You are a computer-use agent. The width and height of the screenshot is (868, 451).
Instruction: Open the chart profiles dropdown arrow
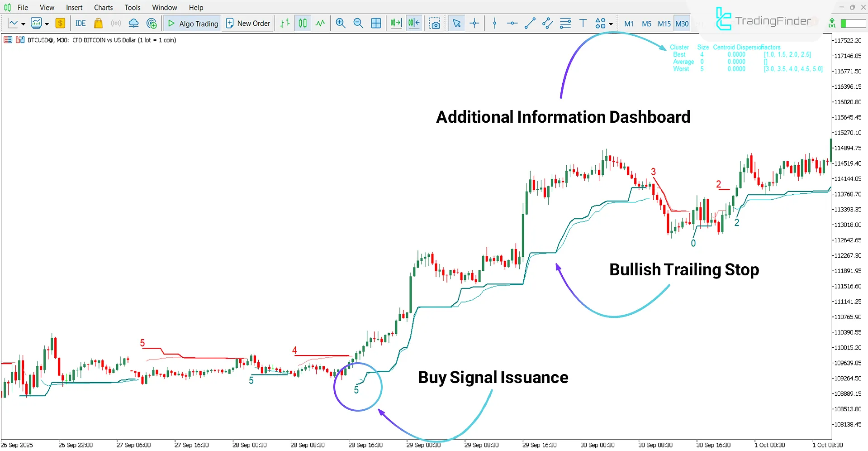click(46, 23)
